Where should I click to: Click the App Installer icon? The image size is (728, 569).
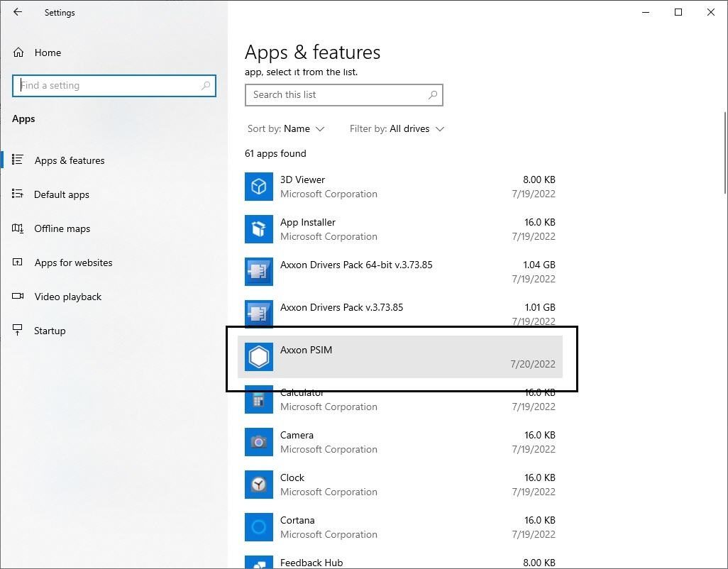259,229
